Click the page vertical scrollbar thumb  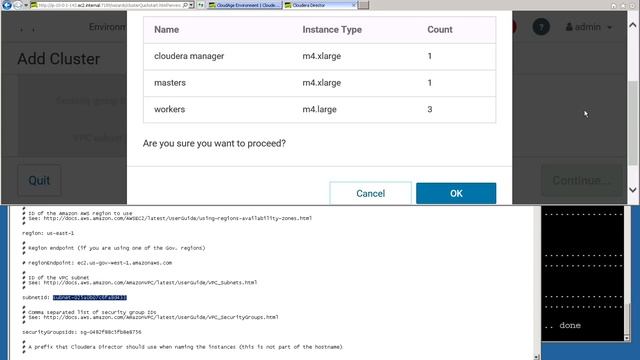coord(633,122)
